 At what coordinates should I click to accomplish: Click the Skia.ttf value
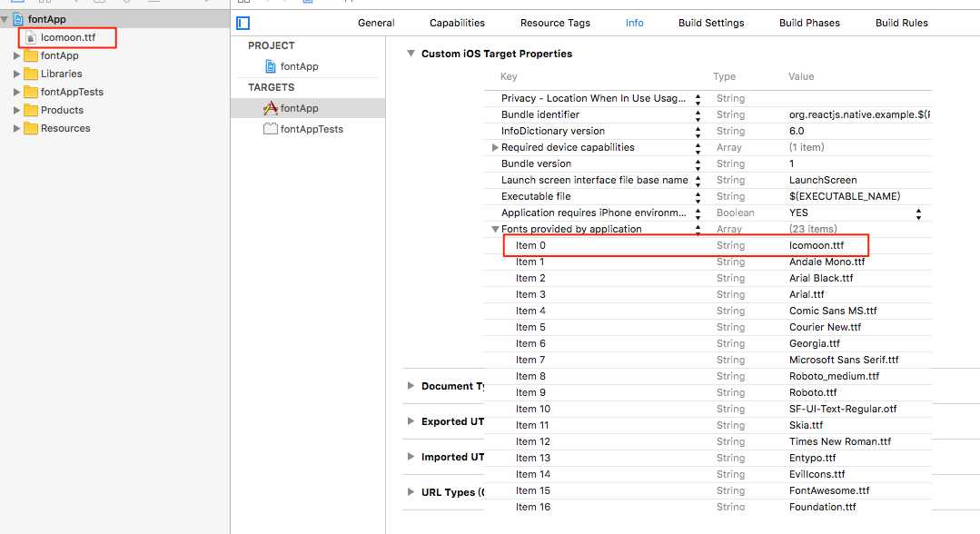point(806,425)
